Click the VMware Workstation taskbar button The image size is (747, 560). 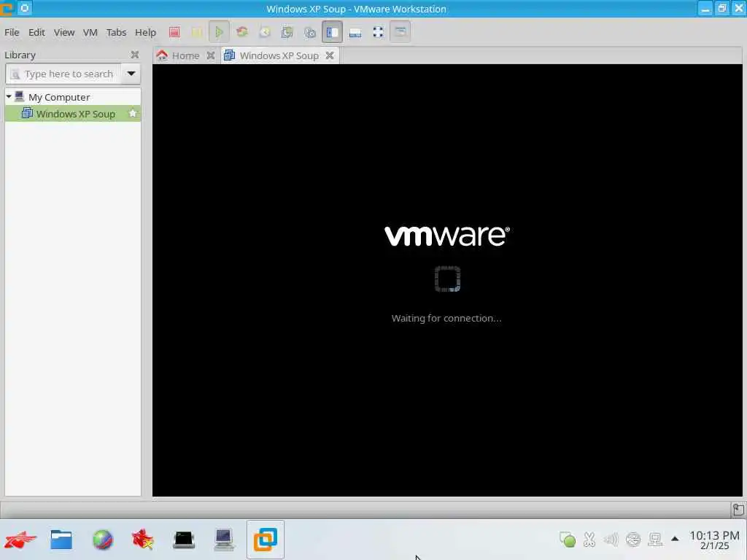tap(266, 540)
